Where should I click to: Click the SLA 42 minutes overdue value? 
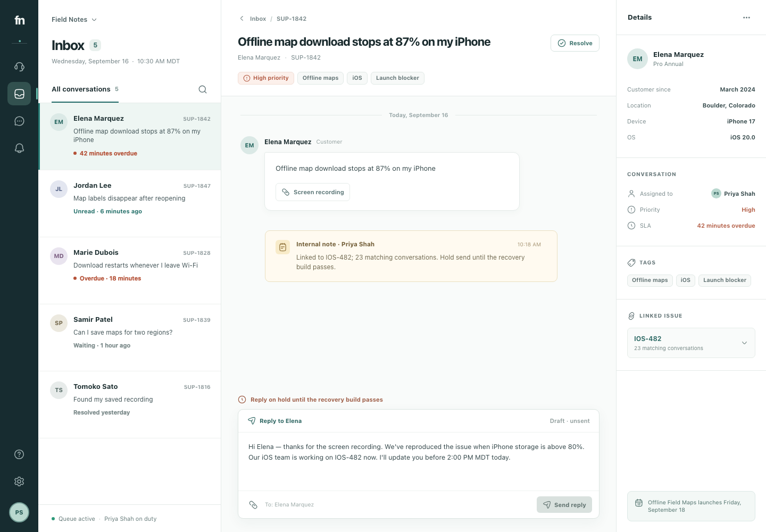pyautogui.click(x=726, y=226)
